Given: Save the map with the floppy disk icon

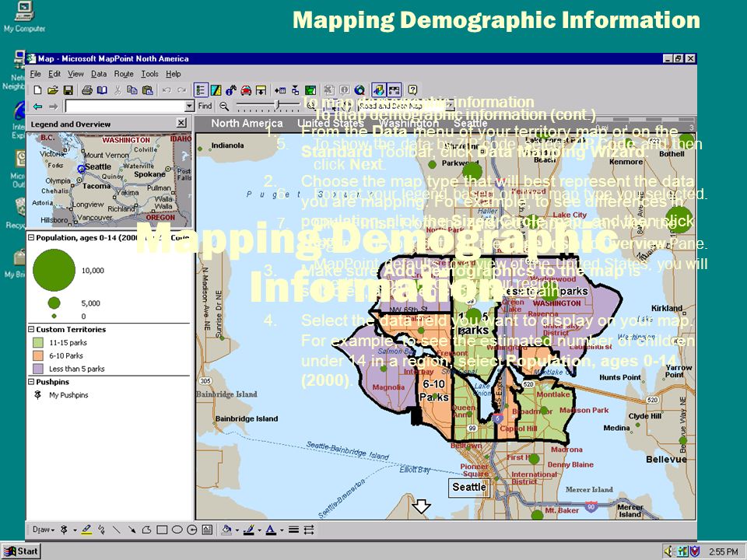Looking at the screenshot, I should 68,90.
